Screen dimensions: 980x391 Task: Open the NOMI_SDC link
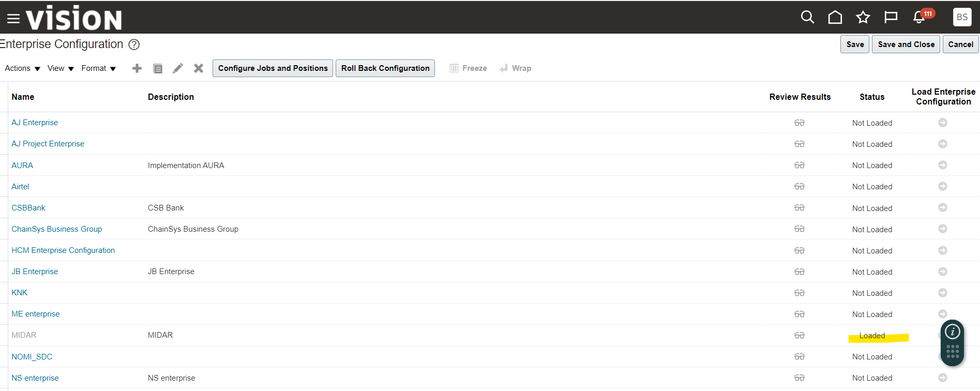pyautogui.click(x=32, y=357)
